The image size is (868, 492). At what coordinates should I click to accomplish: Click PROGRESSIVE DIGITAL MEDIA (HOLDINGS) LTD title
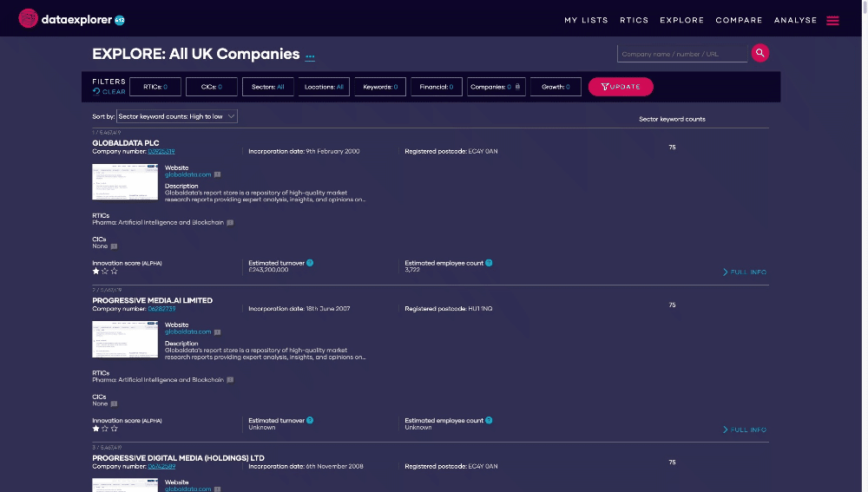[178, 458]
